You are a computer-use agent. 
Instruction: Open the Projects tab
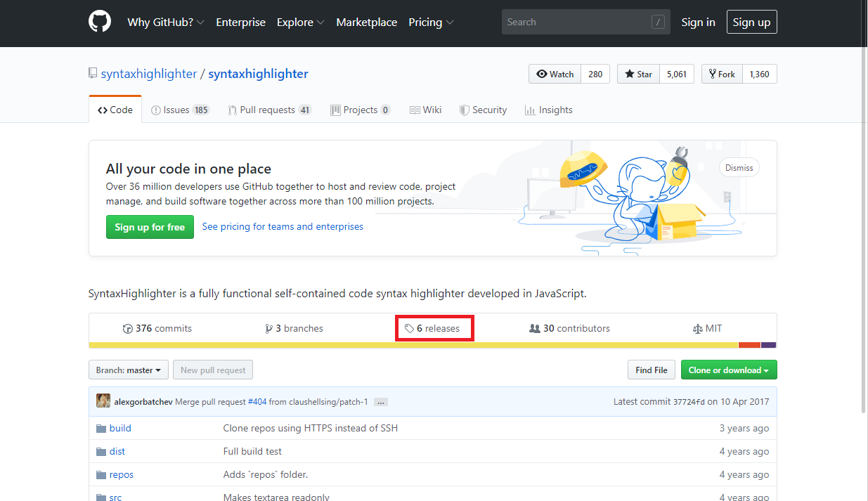point(361,110)
